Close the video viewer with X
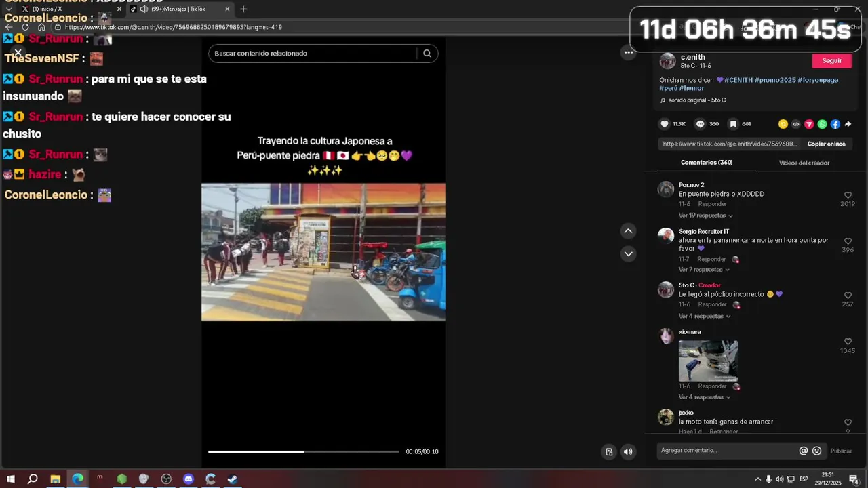Image resolution: width=868 pixels, height=488 pixels. tap(18, 52)
